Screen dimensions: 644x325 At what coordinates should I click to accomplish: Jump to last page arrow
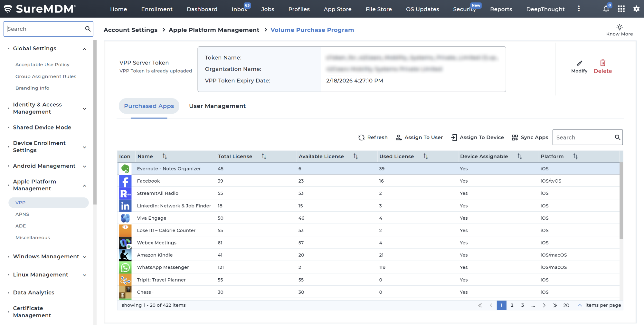point(555,305)
